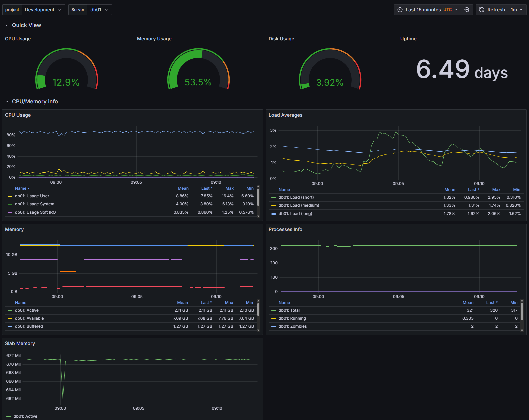
Task: Toggle db01: Load (medium) series visibility
Action: (x=299, y=205)
